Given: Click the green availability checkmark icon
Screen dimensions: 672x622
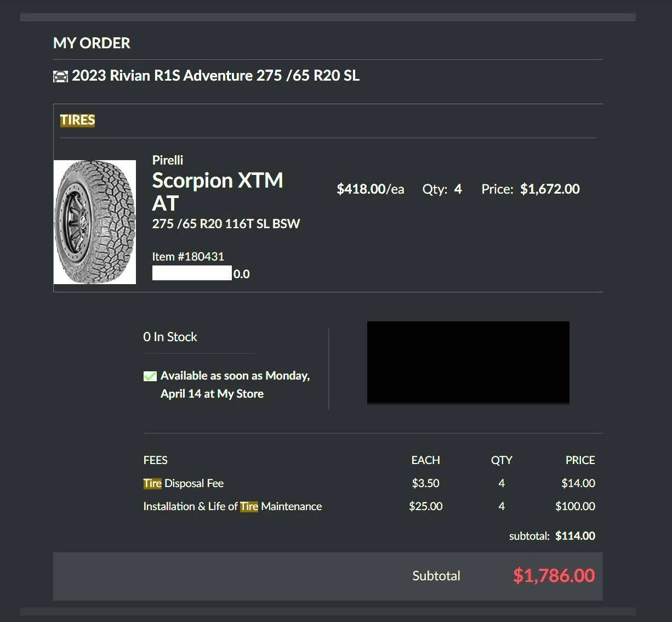Looking at the screenshot, I should pos(150,376).
